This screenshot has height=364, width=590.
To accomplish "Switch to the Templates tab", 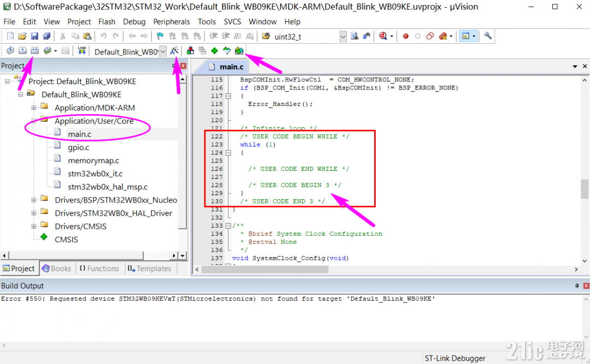I will 149,268.
